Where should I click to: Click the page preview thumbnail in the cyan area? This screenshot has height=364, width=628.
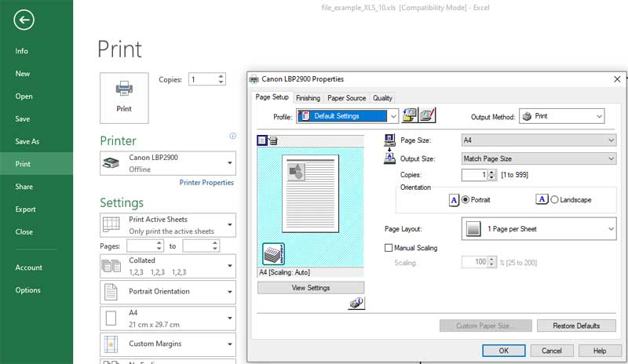pos(310,194)
